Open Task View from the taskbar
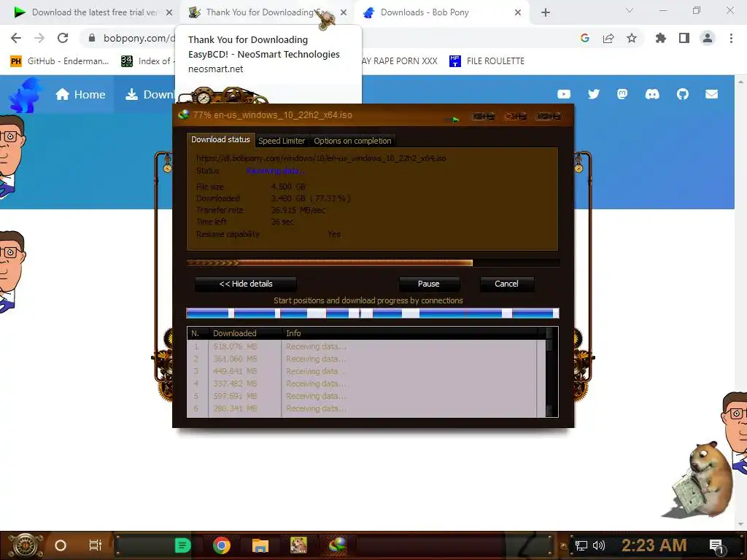Viewport: 747px width, 560px height. [x=96, y=545]
